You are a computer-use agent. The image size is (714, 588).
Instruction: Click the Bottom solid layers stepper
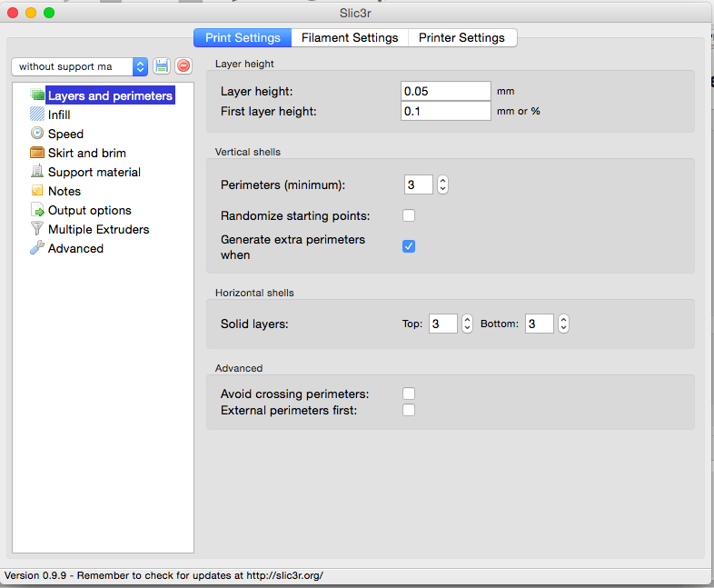[x=563, y=324]
